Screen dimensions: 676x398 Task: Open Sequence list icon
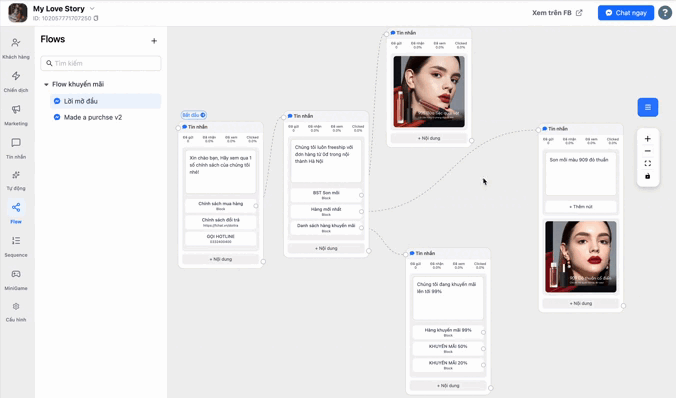(16, 241)
